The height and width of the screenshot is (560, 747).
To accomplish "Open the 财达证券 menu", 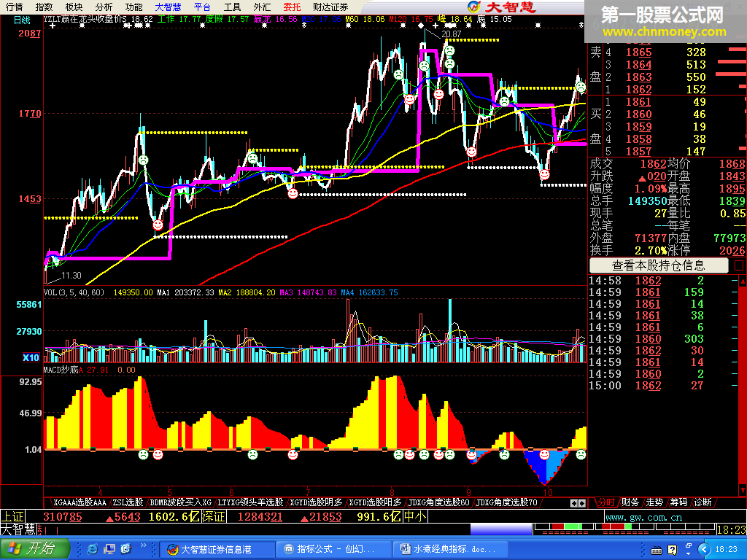I will [x=330, y=7].
